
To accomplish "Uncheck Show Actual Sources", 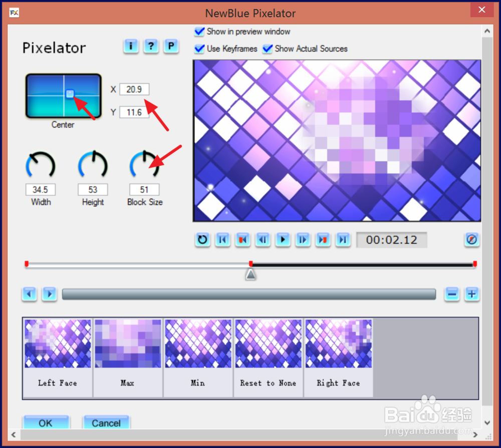I will click(x=268, y=49).
